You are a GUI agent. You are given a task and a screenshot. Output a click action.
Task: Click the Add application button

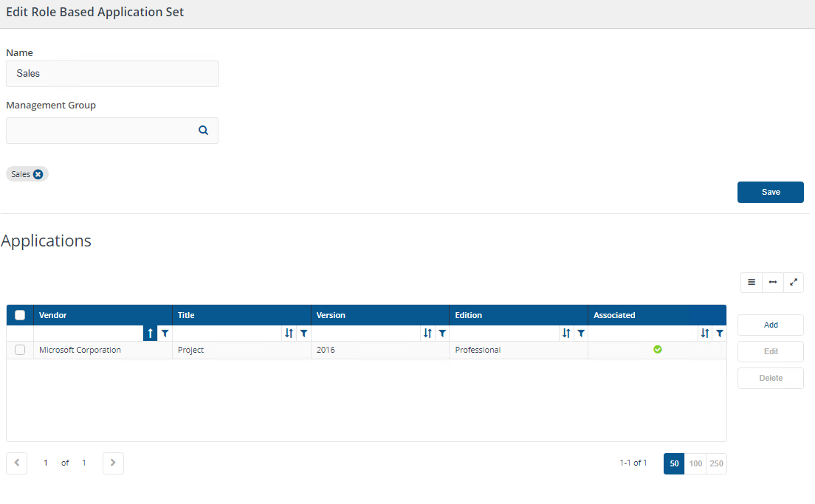[x=770, y=325]
